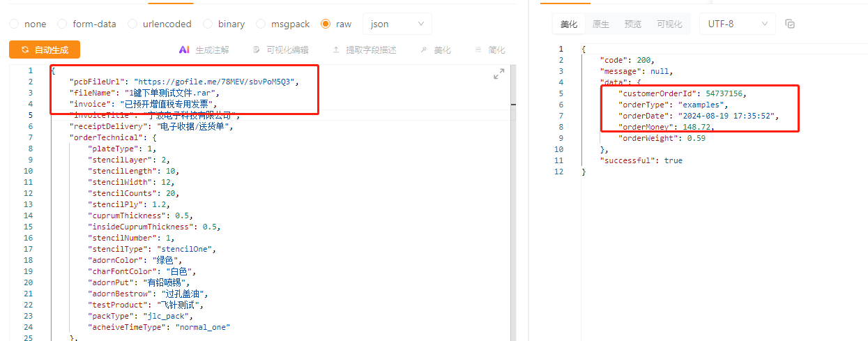Viewport: 868px width, 341px height.
Task: Copy the response body content
Action: click(x=790, y=24)
